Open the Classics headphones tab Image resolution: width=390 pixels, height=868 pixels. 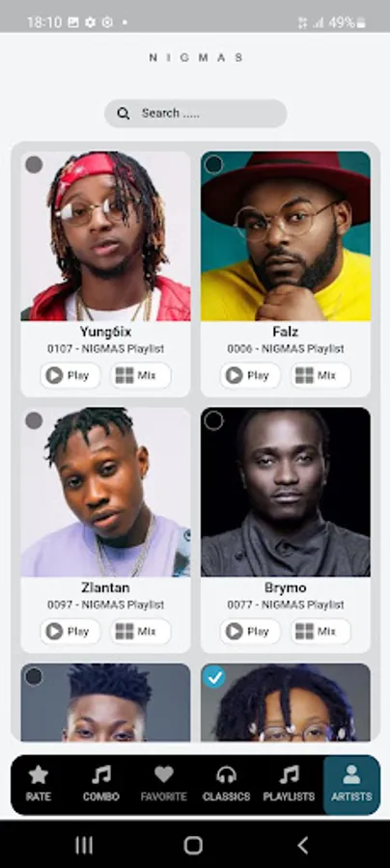coord(226,784)
